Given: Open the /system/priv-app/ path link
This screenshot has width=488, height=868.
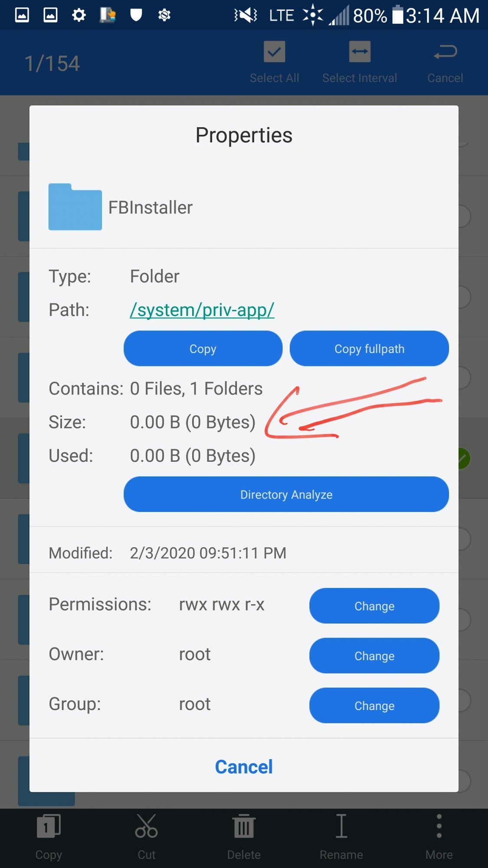Looking at the screenshot, I should tap(202, 310).
